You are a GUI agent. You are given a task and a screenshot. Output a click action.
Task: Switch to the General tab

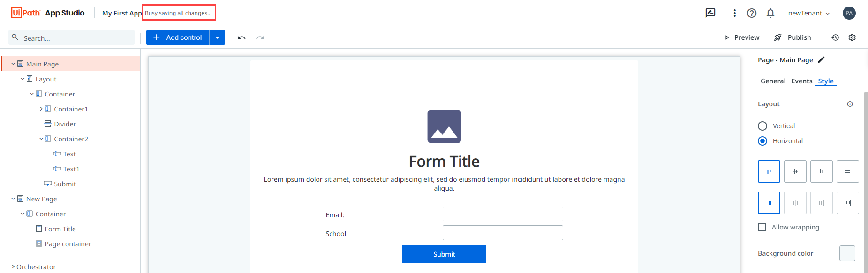pos(773,81)
